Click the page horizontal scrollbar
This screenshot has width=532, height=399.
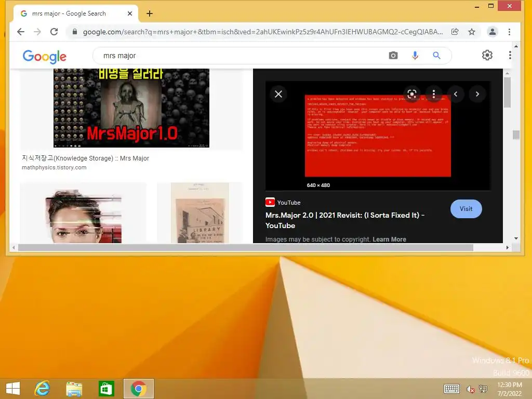pos(246,248)
